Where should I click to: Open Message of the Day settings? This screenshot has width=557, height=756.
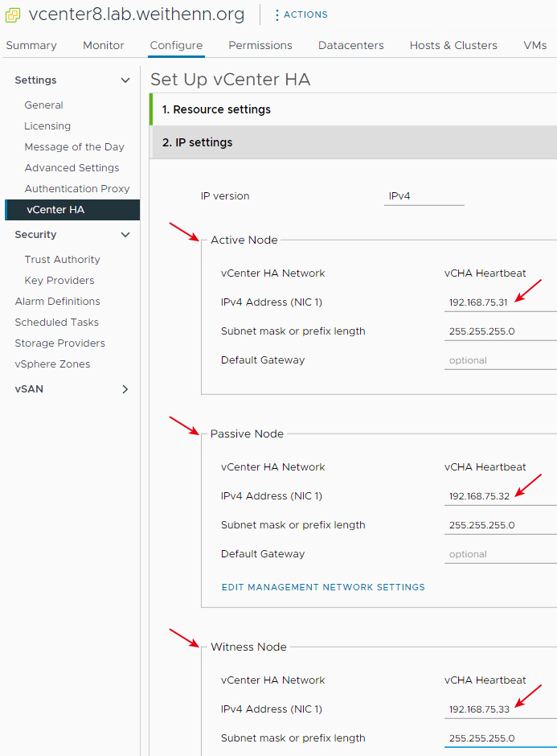coord(75,146)
